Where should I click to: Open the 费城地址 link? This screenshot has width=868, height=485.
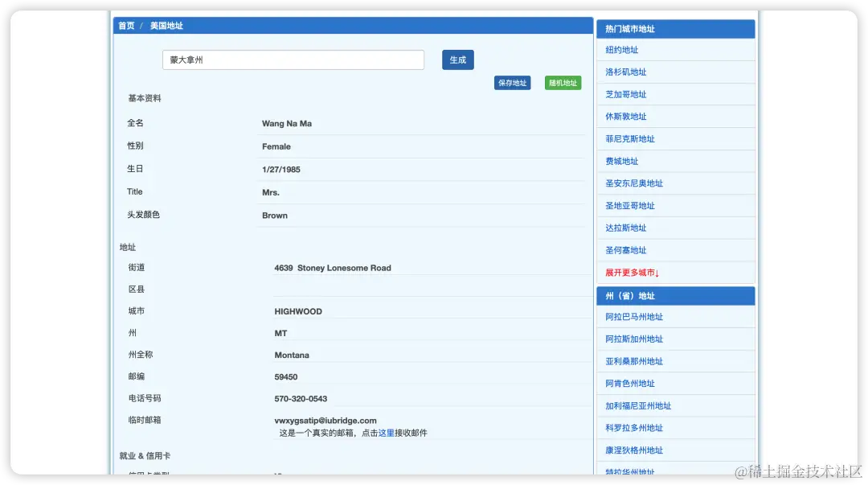[x=621, y=162]
